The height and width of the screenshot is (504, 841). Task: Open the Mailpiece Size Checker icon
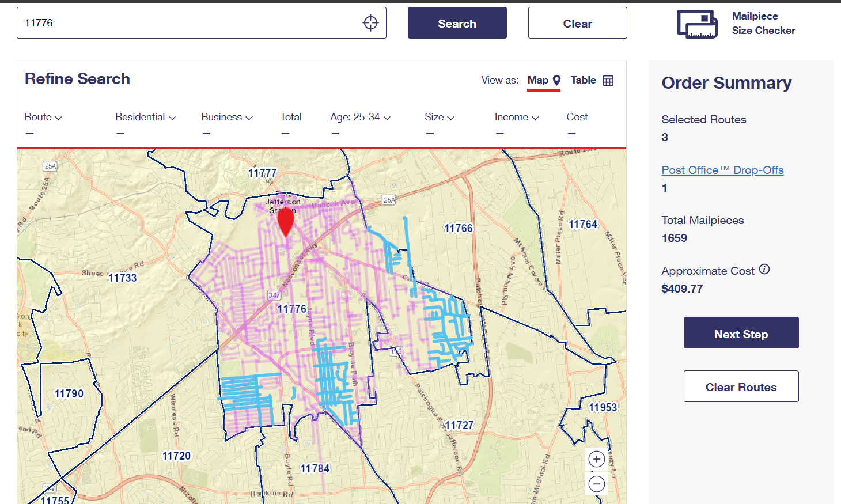click(x=697, y=24)
